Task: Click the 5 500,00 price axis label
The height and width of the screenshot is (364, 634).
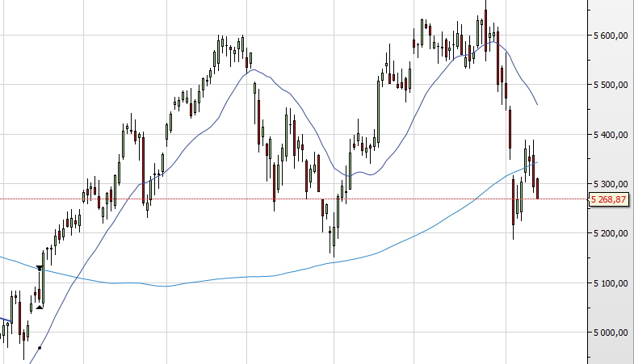Action: 611,85
